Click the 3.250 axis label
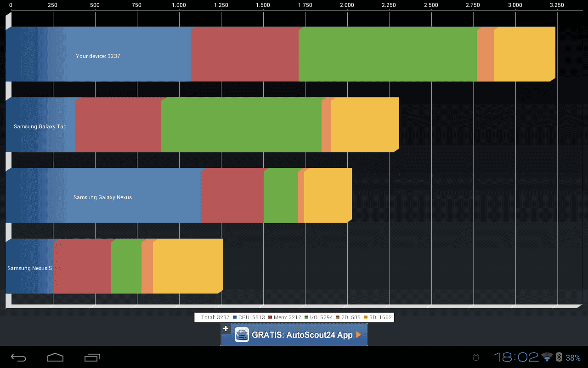Image resolution: width=588 pixels, height=368 pixels. point(557,5)
